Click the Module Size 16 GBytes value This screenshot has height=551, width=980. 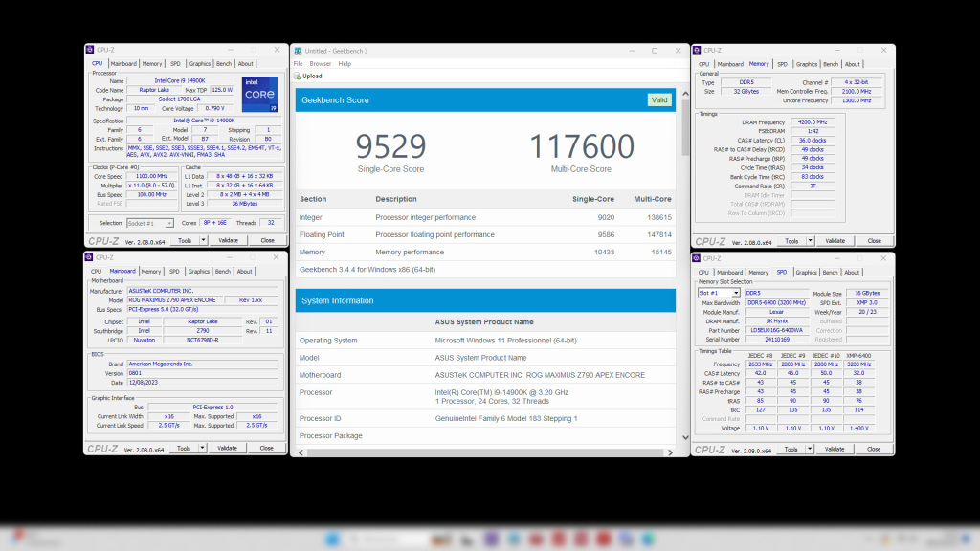tap(867, 293)
